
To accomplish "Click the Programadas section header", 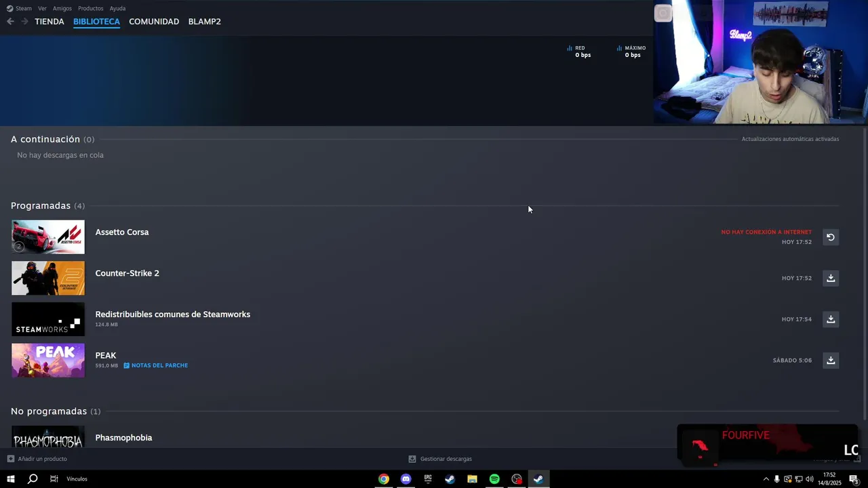I will pyautogui.click(x=47, y=205).
